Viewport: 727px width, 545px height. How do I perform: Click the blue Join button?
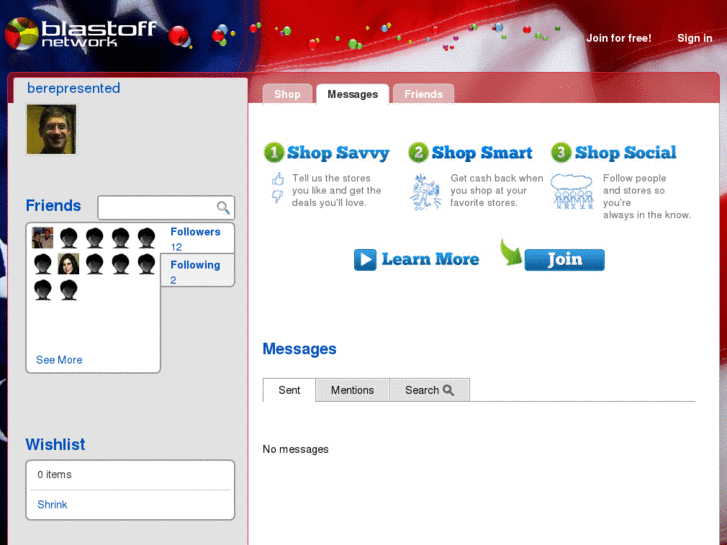pos(564,260)
